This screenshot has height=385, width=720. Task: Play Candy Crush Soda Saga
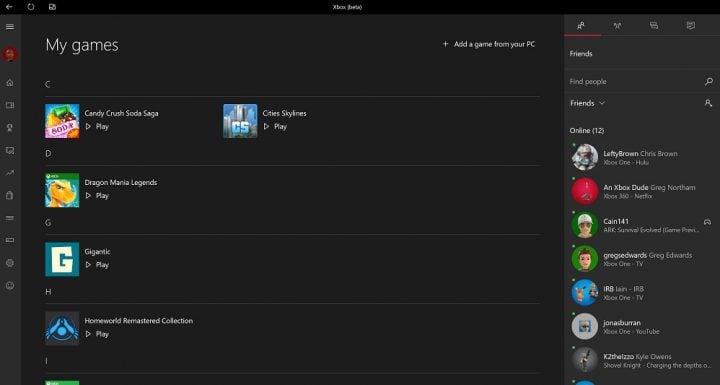[97, 126]
